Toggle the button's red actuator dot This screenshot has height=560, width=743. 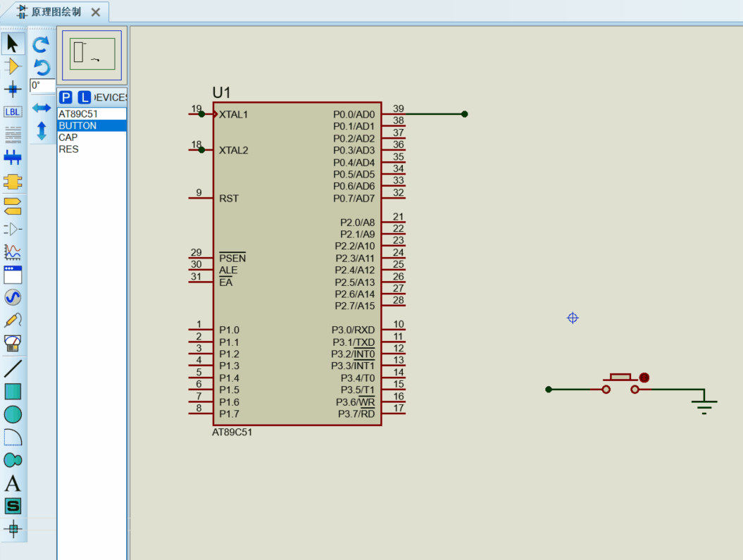click(x=644, y=378)
